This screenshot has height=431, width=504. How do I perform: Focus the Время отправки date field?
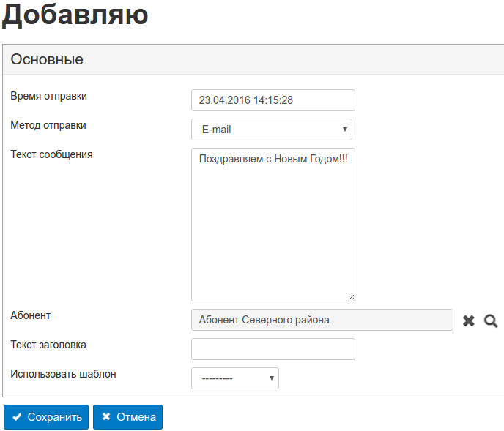tap(273, 100)
